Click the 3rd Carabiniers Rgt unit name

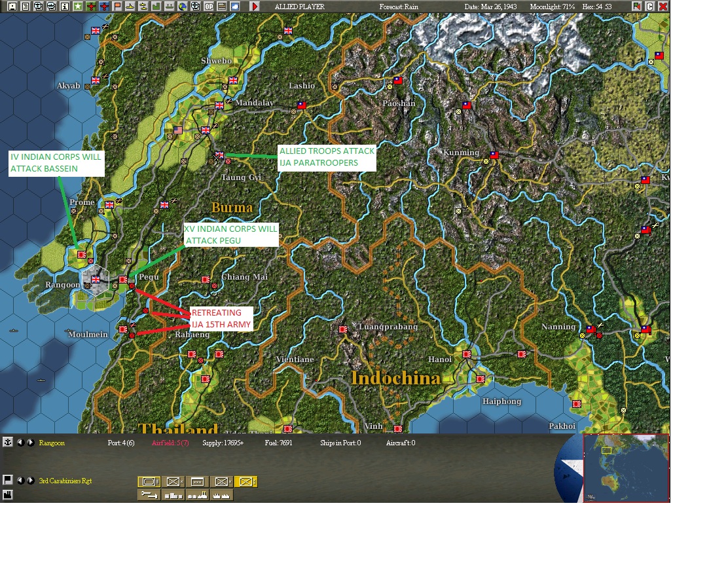[65, 481]
